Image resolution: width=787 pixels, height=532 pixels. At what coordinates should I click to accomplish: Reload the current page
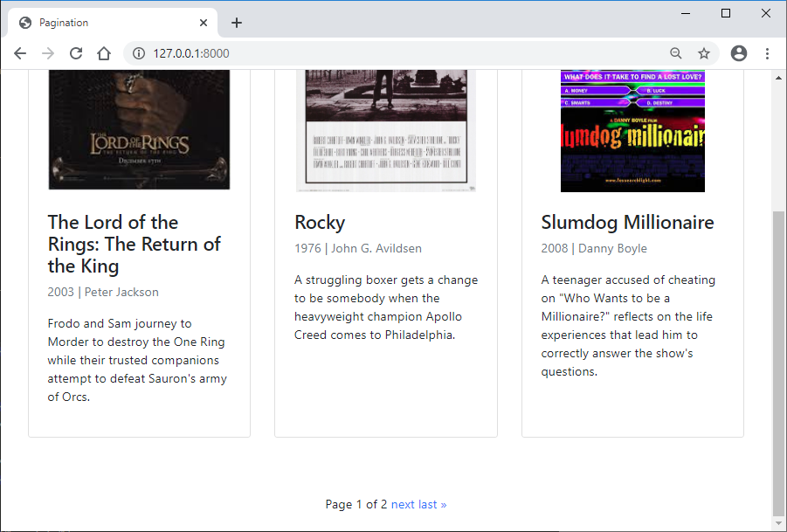(x=76, y=53)
